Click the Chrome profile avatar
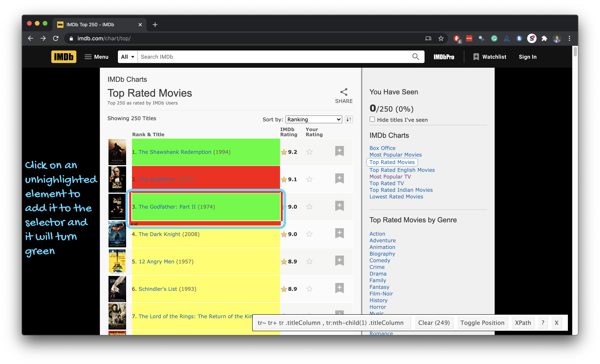Image resolution: width=600 pixels, height=364 pixels. pos(557,38)
